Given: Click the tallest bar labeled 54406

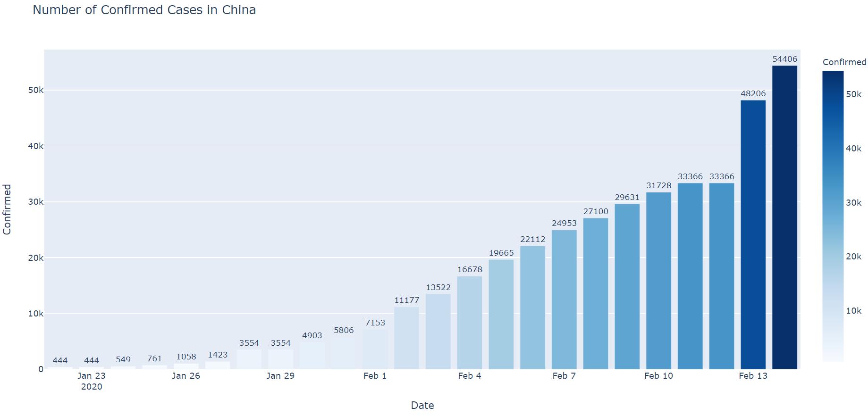Looking at the screenshot, I should [x=784, y=217].
